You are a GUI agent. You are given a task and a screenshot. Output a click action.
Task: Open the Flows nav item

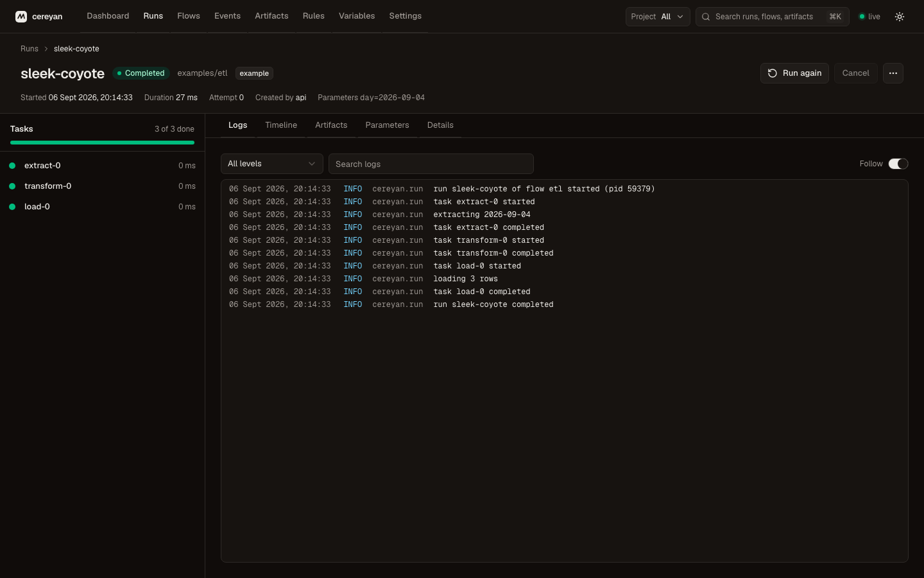(189, 16)
